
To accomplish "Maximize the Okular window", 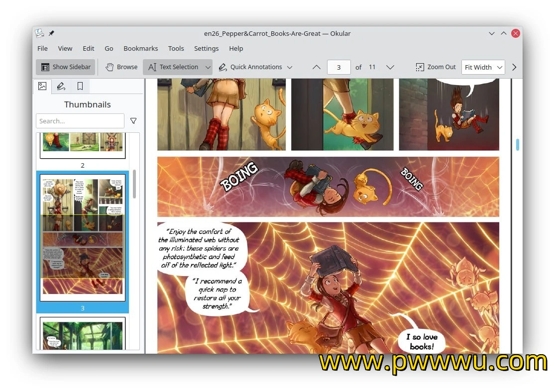I will [x=504, y=33].
